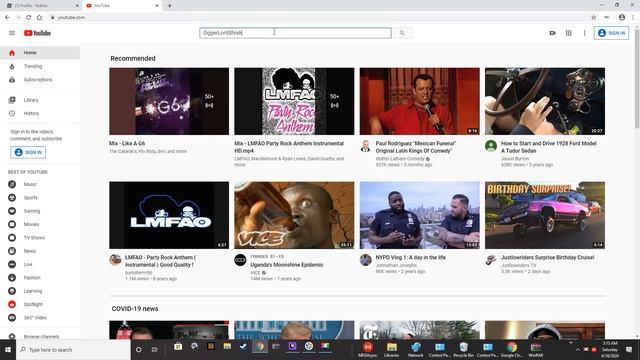Open the Fashion channel icon
The width and height of the screenshot is (640, 360).
coord(12,278)
